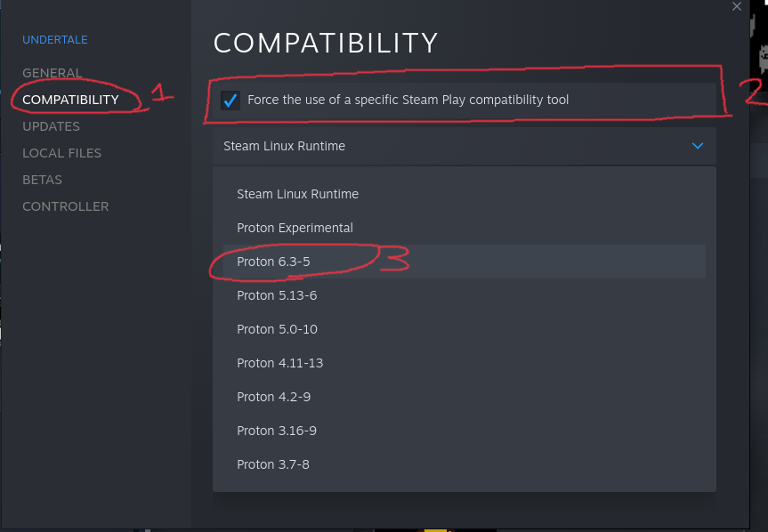The height and width of the screenshot is (532, 768).
Task: Select Proton 3.7-8 at the list bottom
Action: pos(273,464)
